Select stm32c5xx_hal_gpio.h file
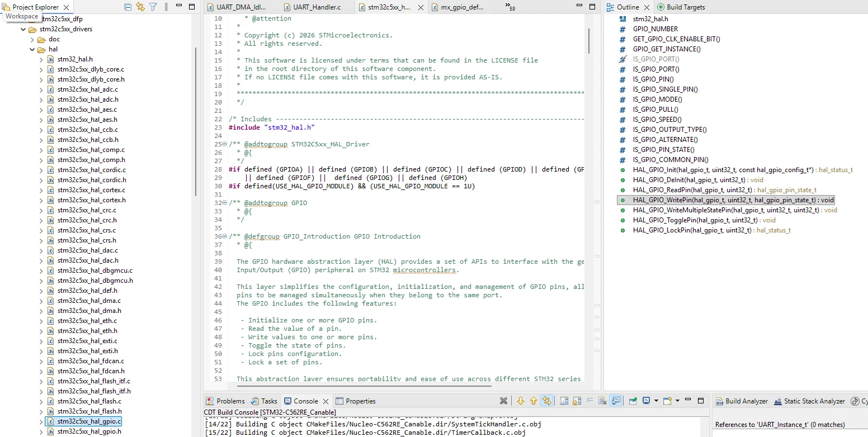This screenshot has height=437, width=868. click(x=89, y=431)
